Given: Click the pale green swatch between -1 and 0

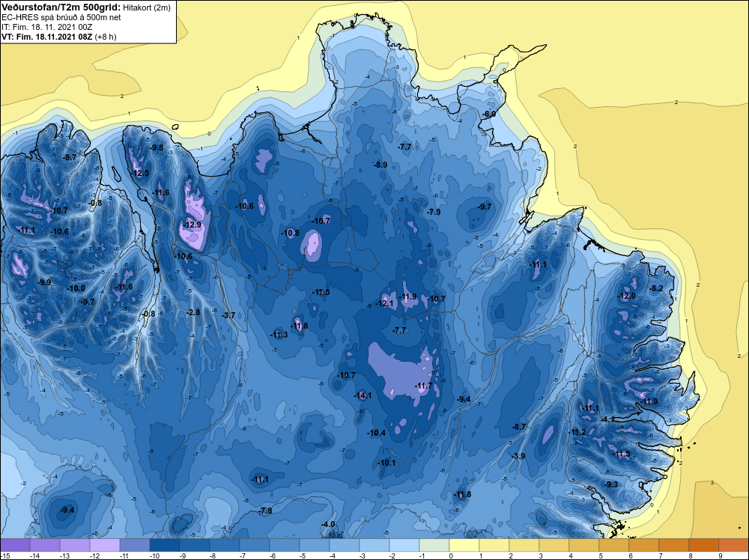Looking at the screenshot, I should coord(434,545).
